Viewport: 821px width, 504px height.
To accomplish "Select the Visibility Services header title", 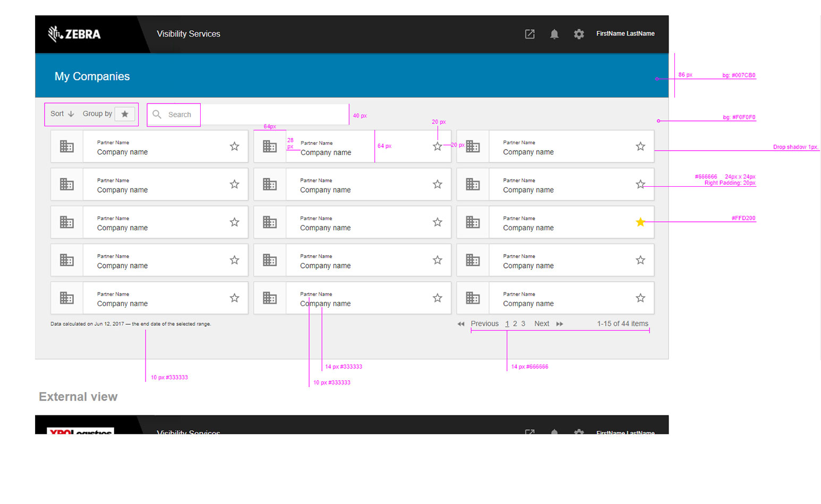I will click(189, 33).
